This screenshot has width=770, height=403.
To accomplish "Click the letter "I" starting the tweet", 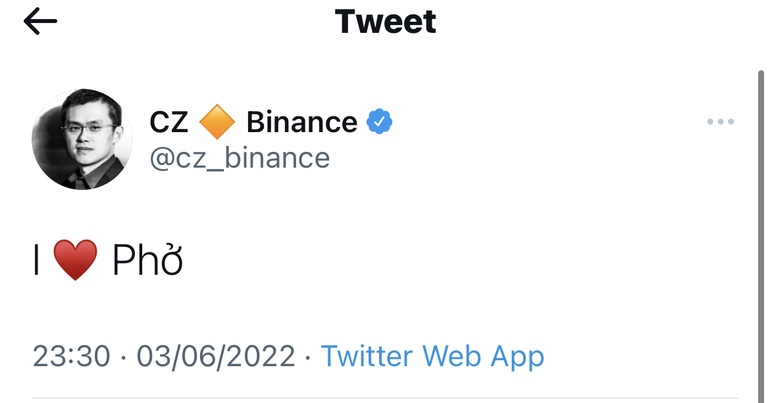I will pos(36,260).
